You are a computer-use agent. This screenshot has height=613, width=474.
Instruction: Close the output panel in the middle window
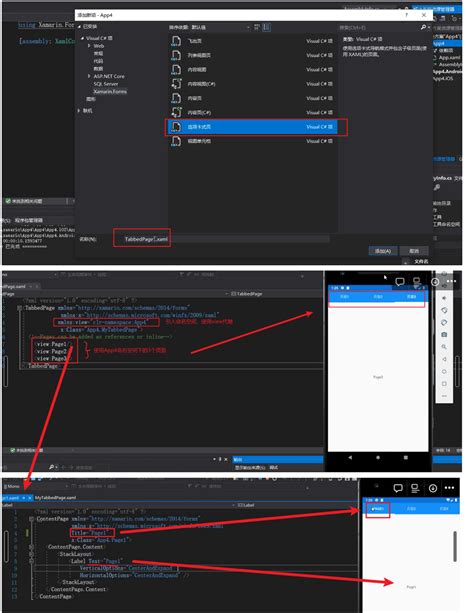(226, 459)
